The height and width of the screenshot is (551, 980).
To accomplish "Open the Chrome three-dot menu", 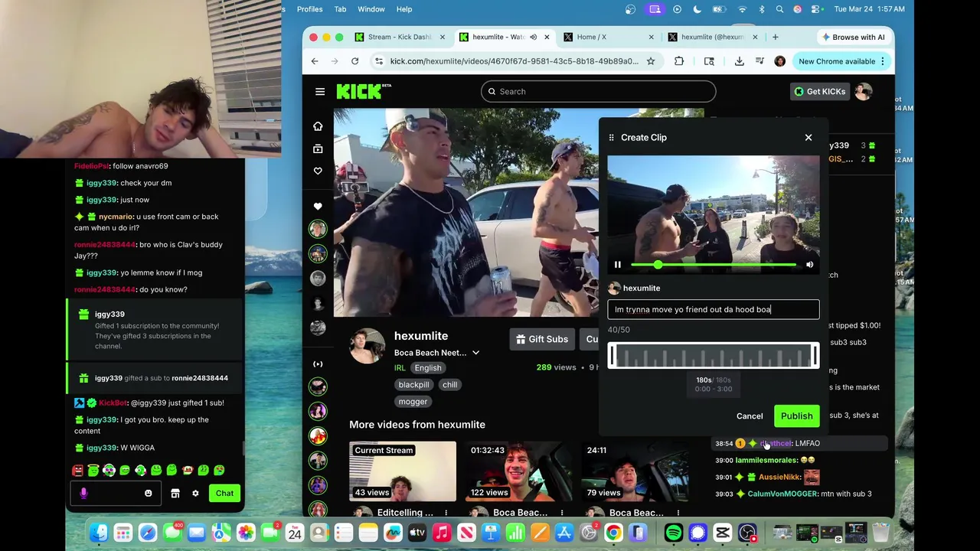I will click(883, 61).
